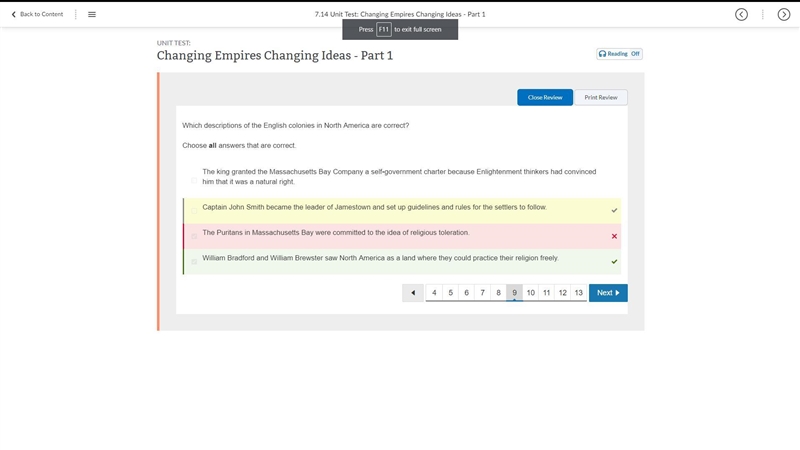
Task: Toggle checkbox for Captain John Smith answer
Action: (x=194, y=211)
